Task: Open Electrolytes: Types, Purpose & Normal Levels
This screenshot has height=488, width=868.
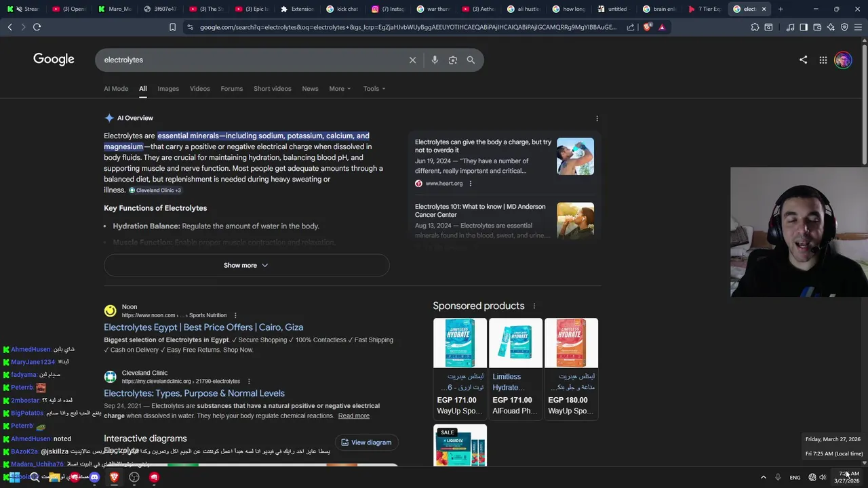Action: pos(194,393)
